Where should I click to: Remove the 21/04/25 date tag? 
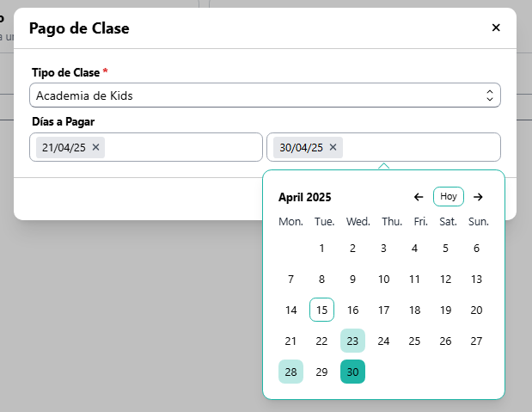coord(96,147)
